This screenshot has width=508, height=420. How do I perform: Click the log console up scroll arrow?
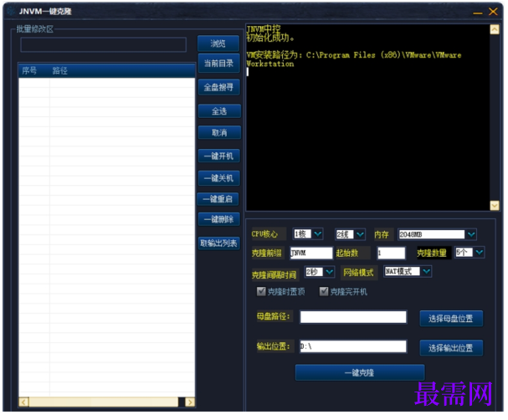(495, 29)
